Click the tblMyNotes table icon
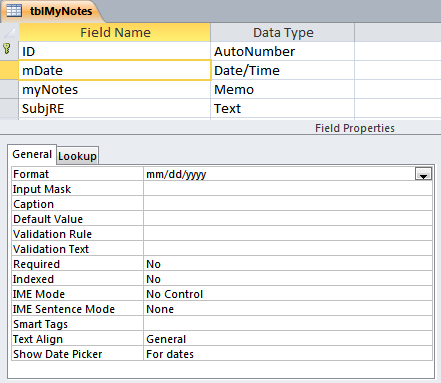Screen dimensions: 441x383 (x=14, y=11)
